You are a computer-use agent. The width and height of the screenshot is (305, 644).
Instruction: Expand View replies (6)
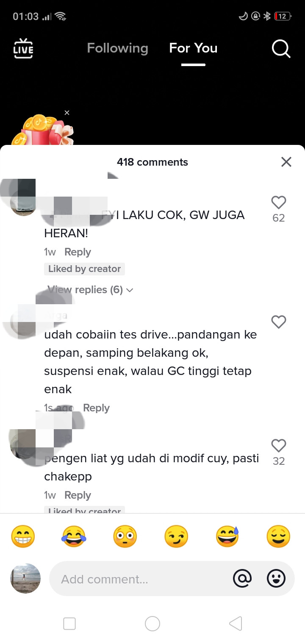90,290
